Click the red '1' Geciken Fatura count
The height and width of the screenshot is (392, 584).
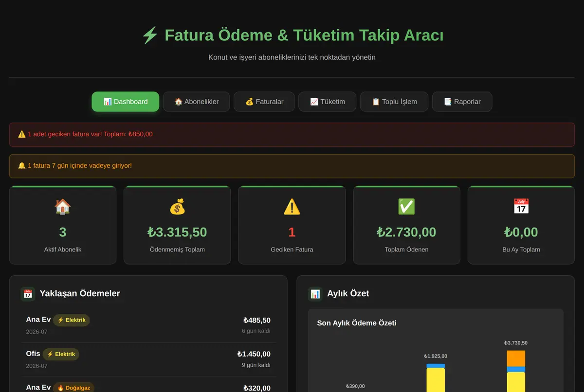pyautogui.click(x=292, y=232)
